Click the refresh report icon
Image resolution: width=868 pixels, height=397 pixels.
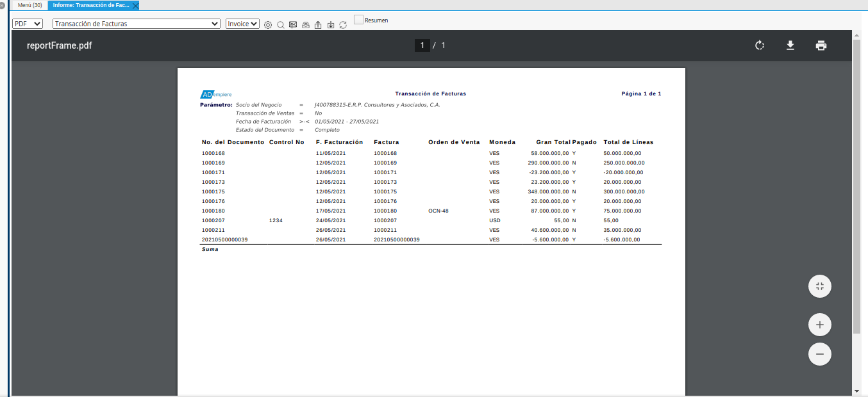(x=343, y=25)
